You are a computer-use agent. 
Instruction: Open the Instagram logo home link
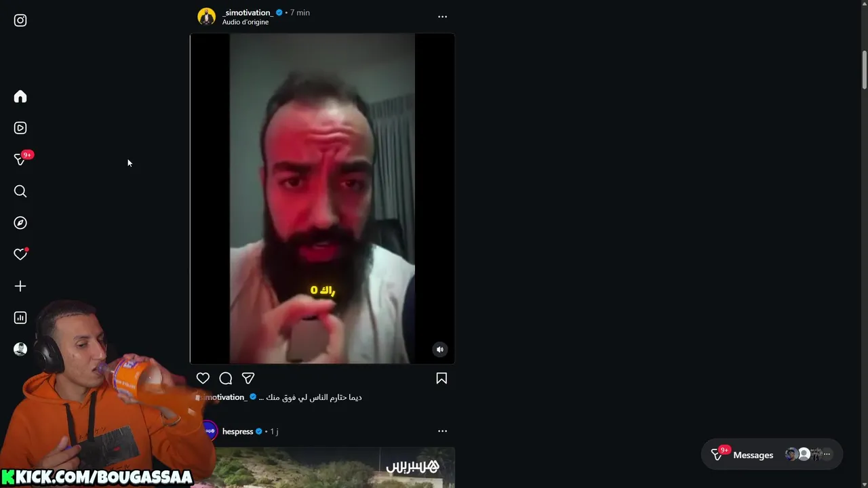[20, 20]
